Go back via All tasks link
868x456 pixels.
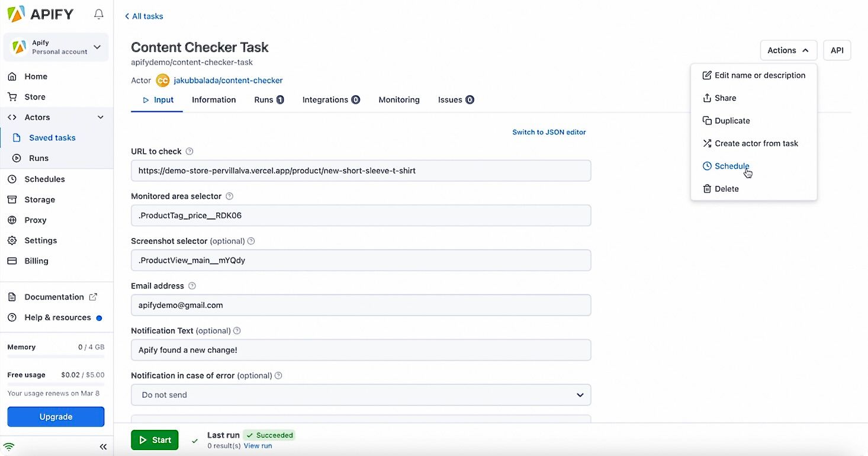coord(144,16)
